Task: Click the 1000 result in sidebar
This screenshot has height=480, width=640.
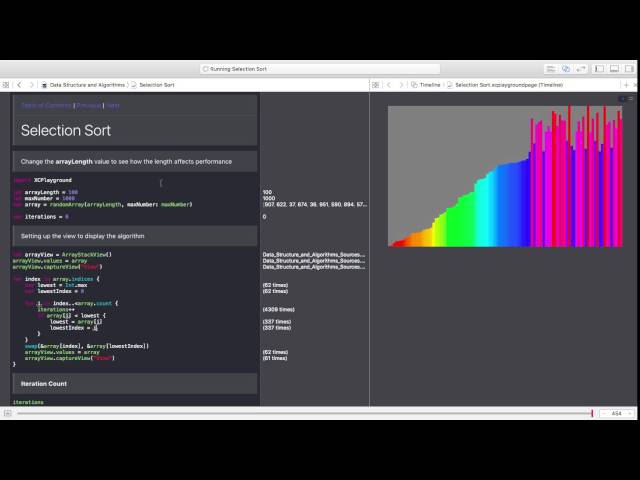Action: [269, 198]
